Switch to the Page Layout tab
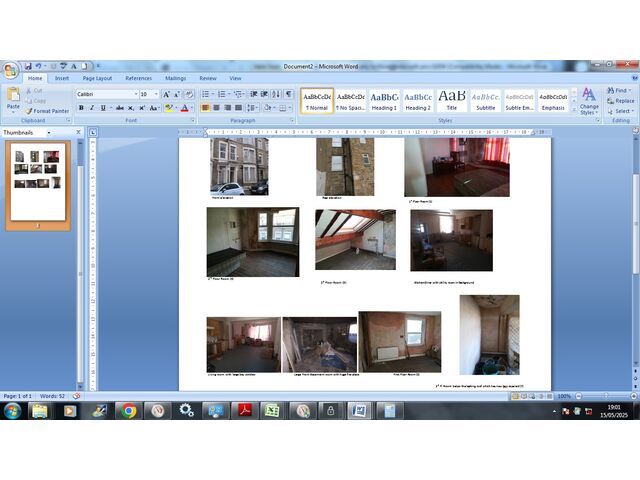 pos(97,78)
